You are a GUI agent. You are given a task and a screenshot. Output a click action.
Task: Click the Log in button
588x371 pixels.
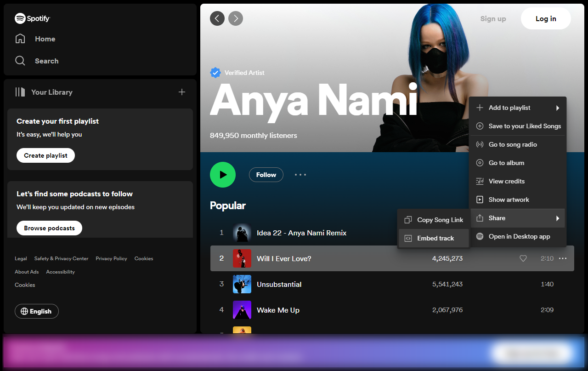click(546, 19)
